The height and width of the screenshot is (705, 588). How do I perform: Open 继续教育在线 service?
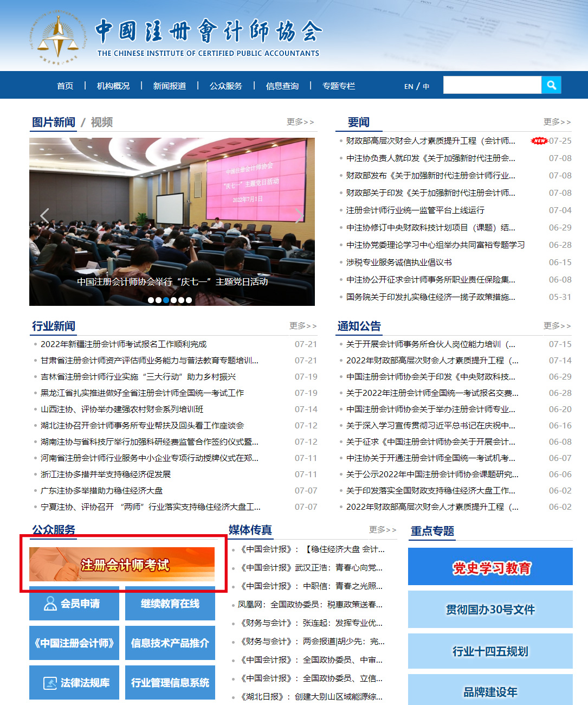coord(170,604)
